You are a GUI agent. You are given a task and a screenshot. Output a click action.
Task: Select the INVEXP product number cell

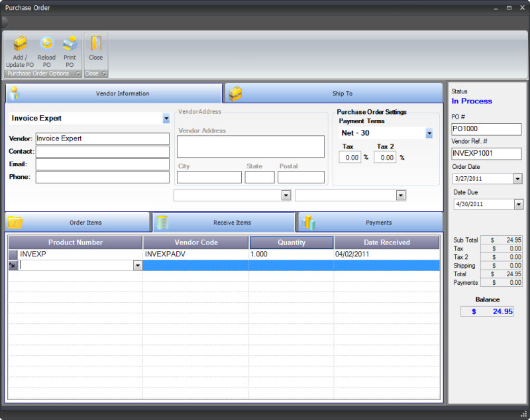coord(80,254)
